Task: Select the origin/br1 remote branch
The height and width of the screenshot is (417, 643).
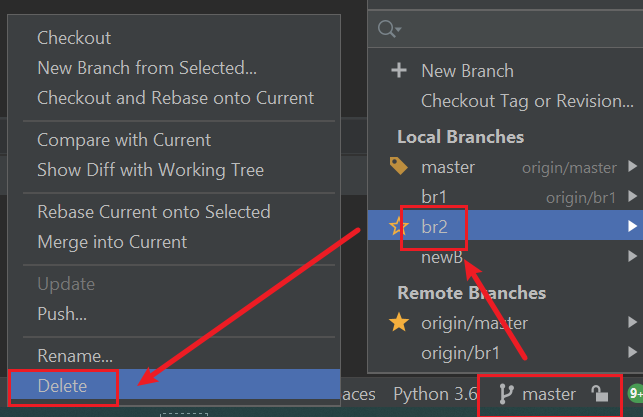Action: (461, 353)
